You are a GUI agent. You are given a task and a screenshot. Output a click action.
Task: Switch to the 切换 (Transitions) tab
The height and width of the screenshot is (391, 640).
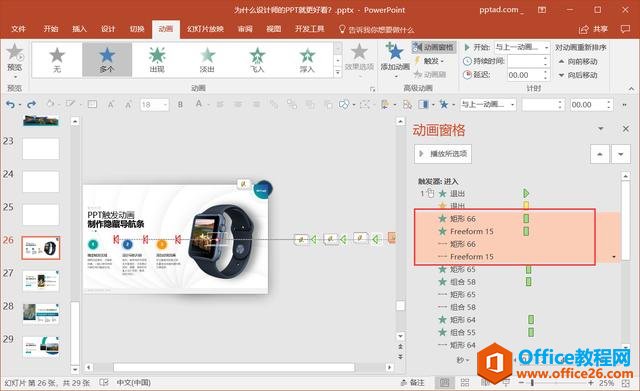pyautogui.click(x=137, y=29)
